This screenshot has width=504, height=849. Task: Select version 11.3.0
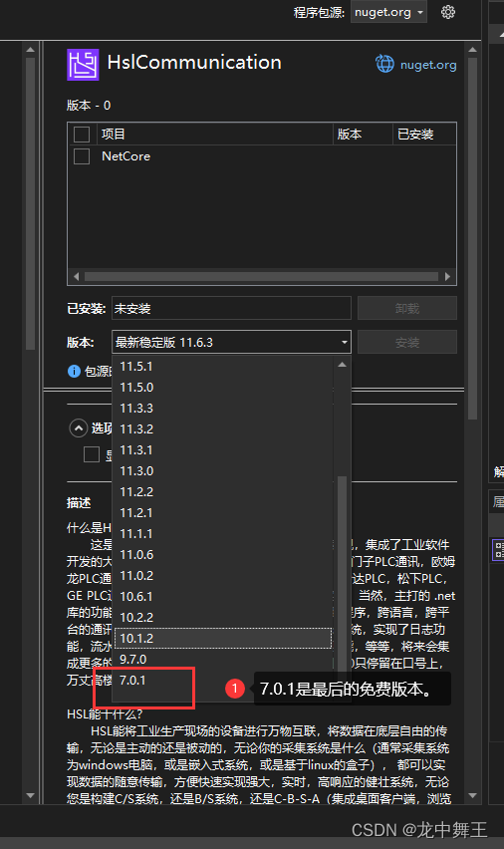click(223, 471)
